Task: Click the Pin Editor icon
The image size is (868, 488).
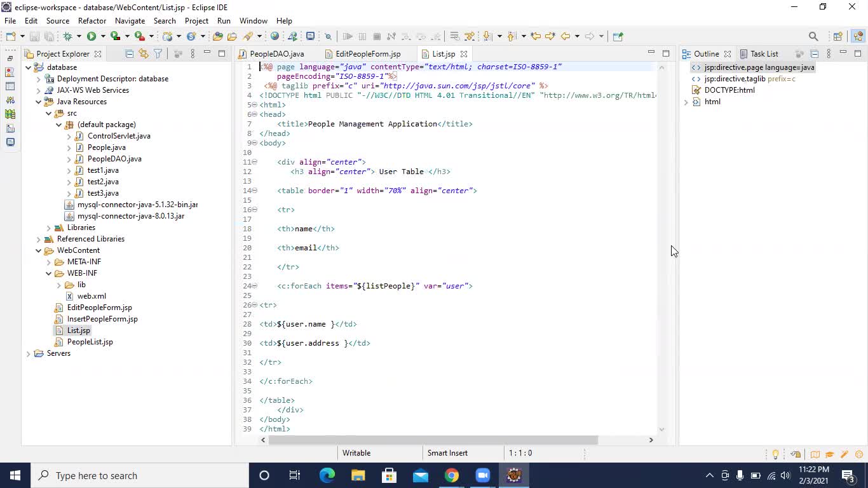Action: point(618,36)
